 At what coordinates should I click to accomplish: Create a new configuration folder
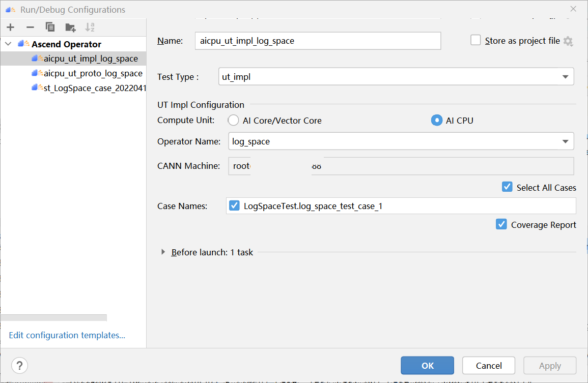tap(70, 27)
